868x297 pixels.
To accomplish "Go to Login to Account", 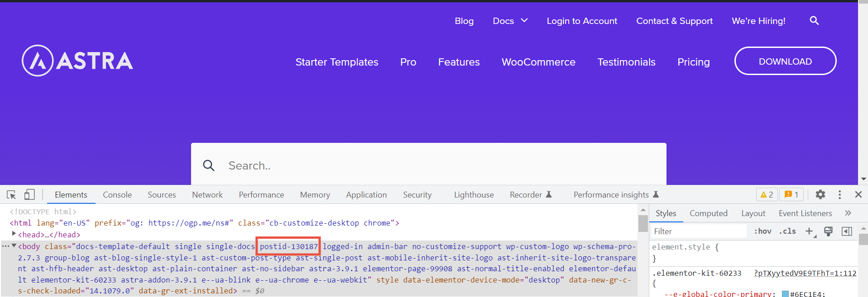I will point(582,21).
